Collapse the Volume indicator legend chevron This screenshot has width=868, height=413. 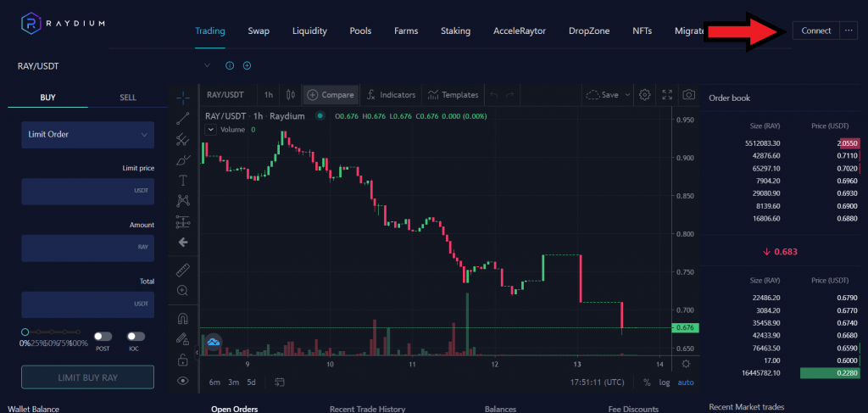(x=211, y=130)
